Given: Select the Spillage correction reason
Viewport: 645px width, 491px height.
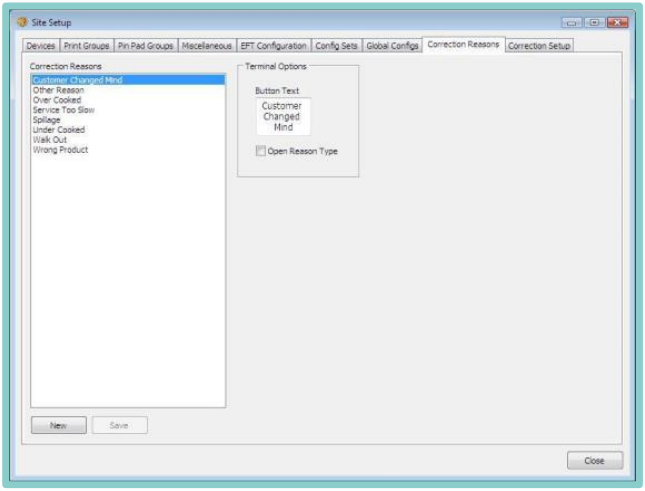Looking at the screenshot, I should (x=48, y=120).
